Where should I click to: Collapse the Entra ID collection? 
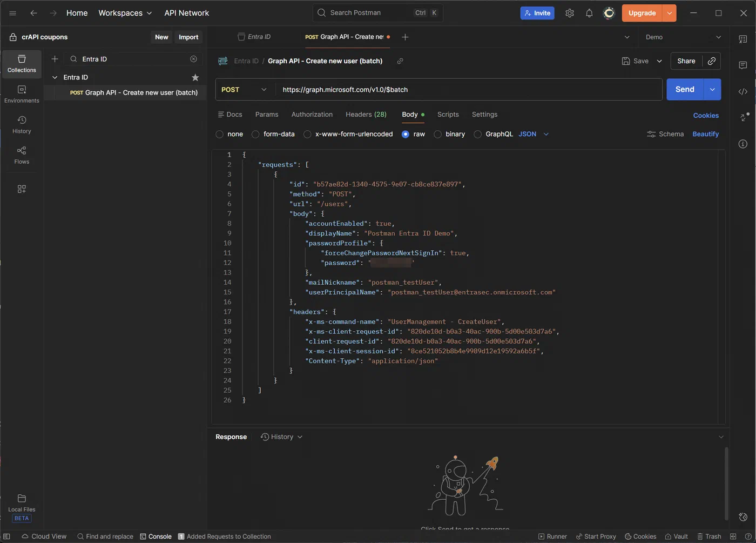[x=55, y=78]
